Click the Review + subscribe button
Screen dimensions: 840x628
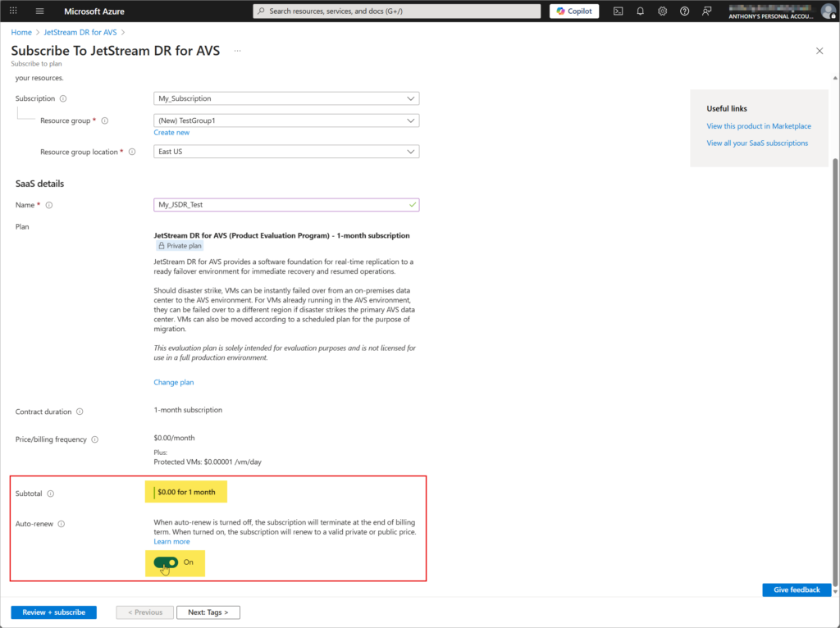(x=53, y=612)
